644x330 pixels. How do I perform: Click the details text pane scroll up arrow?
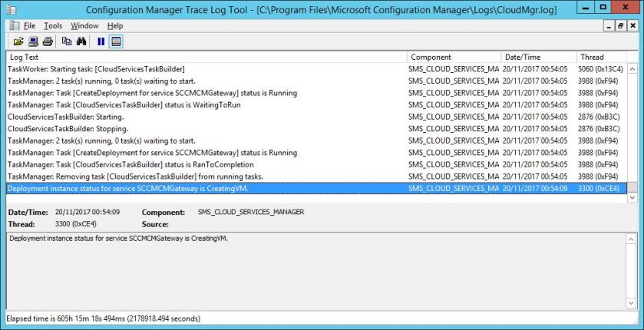tap(631, 239)
